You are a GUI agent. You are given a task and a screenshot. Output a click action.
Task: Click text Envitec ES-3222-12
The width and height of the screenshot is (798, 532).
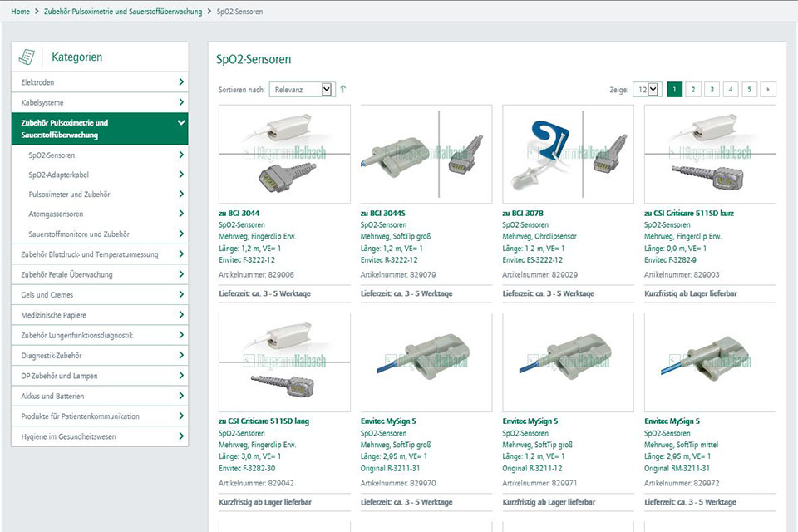click(532, 259)
